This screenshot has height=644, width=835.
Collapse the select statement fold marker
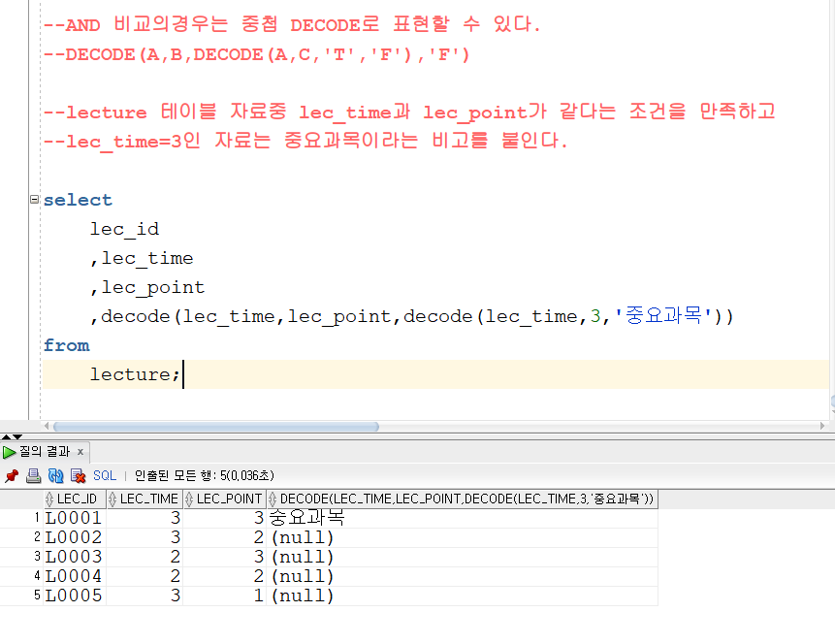click(34, 199)
